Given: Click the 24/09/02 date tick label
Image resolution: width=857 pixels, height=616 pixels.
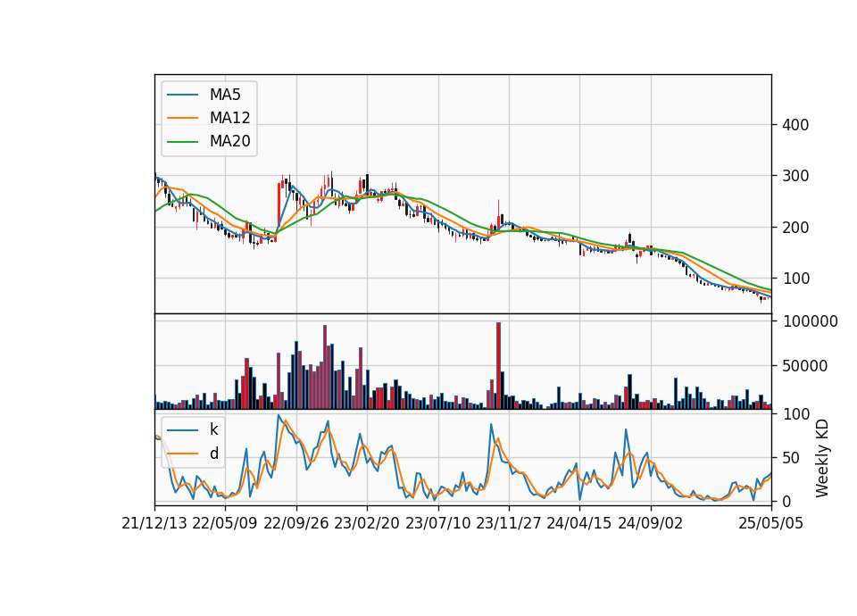Looking at the screenshot, I should (651, 523).
